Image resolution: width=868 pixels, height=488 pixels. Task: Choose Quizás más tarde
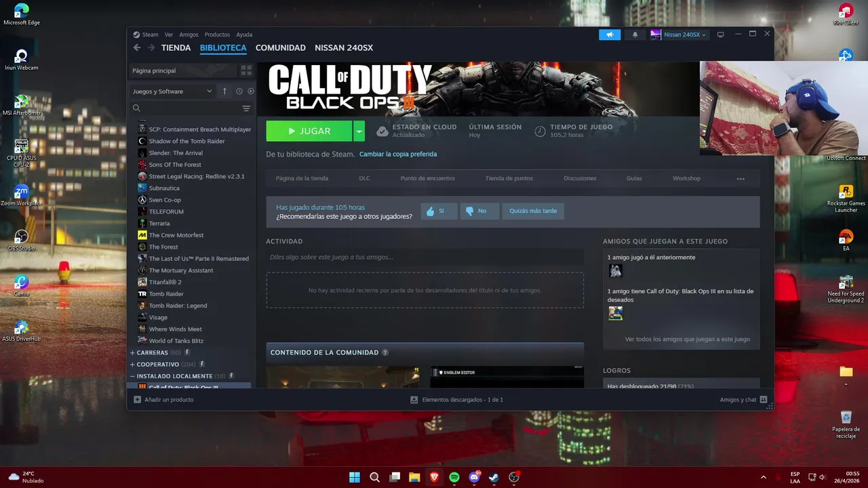pos(533,211)
